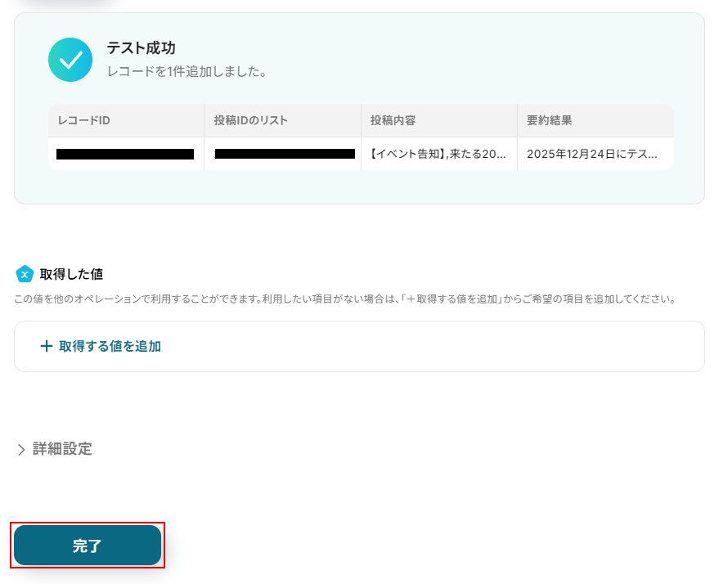Click the green test success checkmark icon

(x=70, y=60)
